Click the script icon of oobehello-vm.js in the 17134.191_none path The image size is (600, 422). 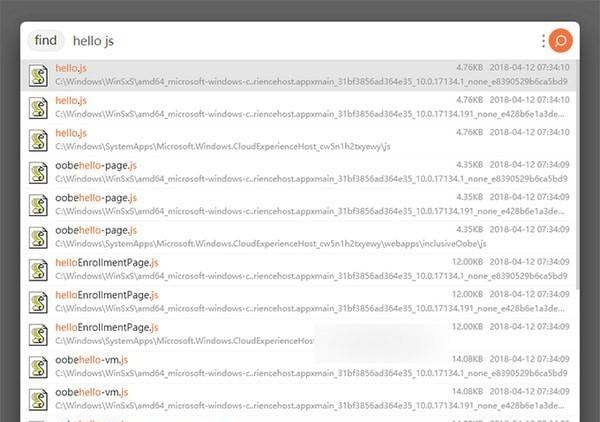[39, 400]
